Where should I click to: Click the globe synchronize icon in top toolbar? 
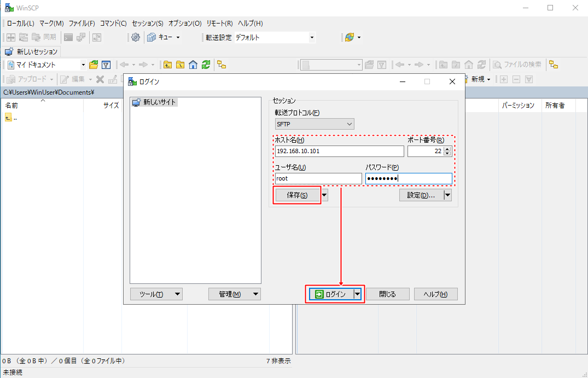(x=349, y=37)
